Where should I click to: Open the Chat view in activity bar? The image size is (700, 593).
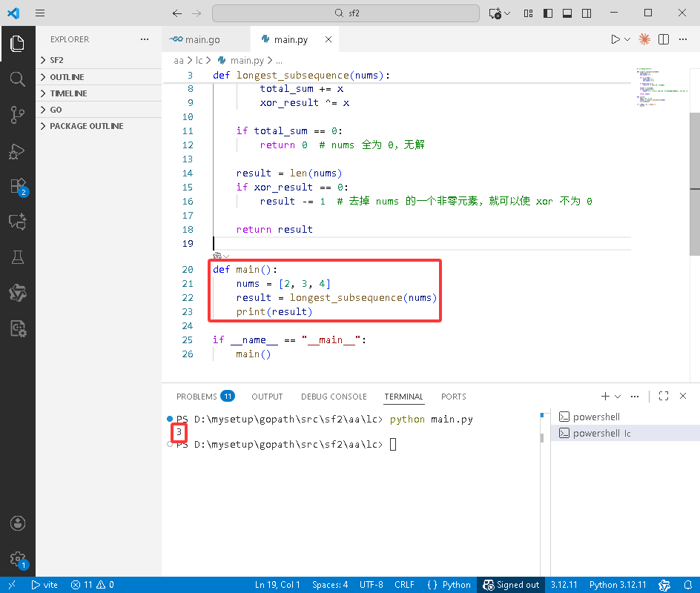(17, 222)
